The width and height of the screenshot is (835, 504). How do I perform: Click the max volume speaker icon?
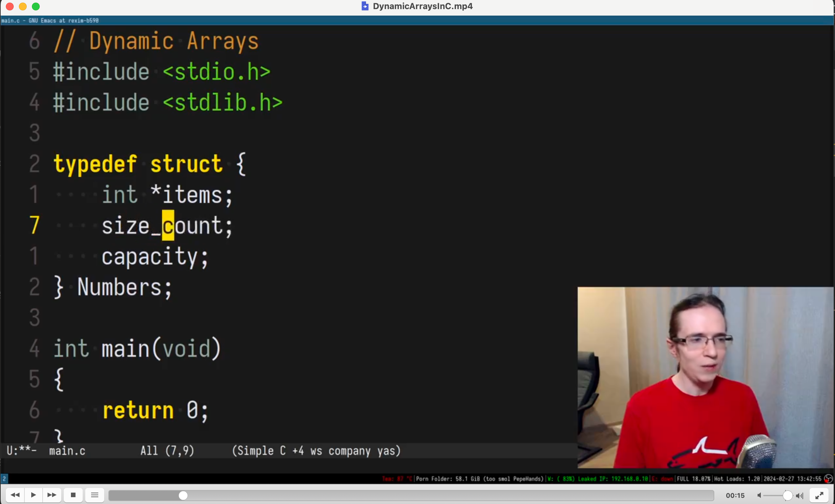(x=800, y=496)
